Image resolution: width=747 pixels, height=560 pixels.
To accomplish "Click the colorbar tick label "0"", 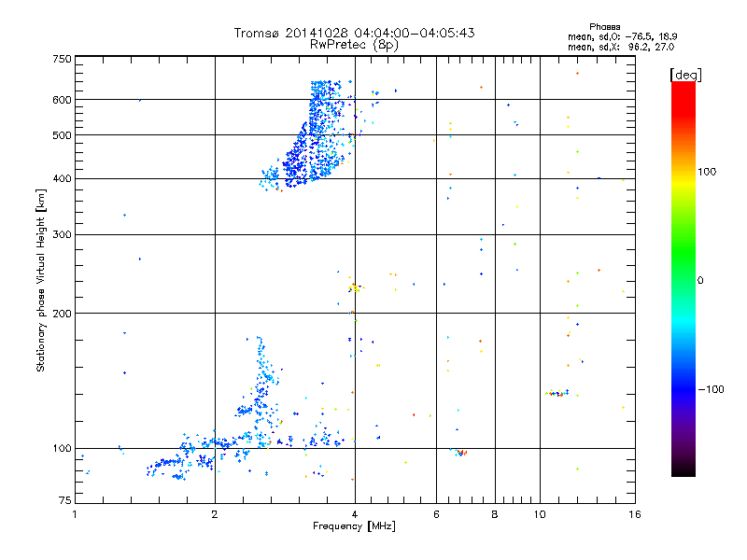I will [x=700, y=280].
